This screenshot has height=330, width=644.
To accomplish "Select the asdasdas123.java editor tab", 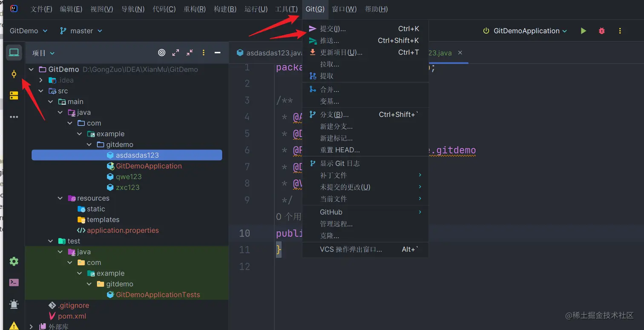I will [x=270, y=53].
